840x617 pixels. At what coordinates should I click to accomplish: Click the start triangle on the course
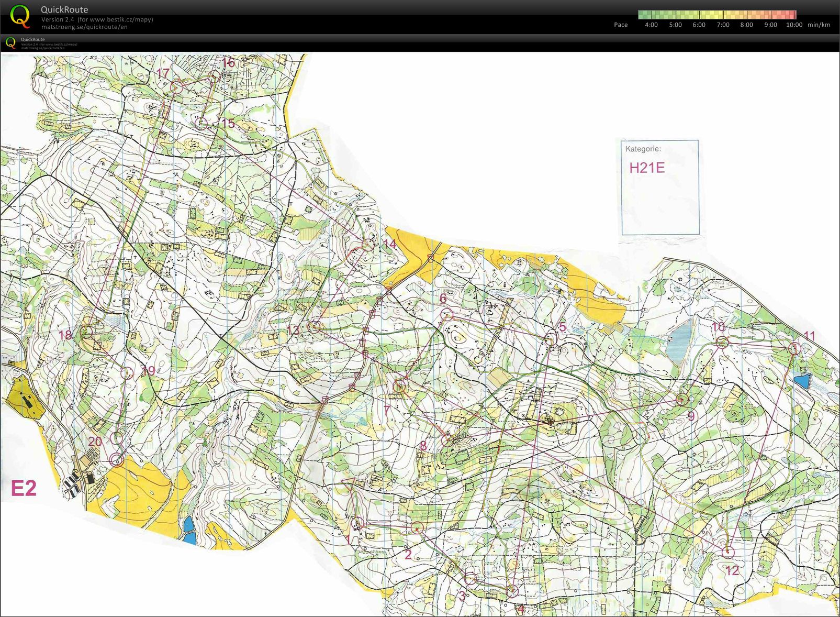click(348, 483)
